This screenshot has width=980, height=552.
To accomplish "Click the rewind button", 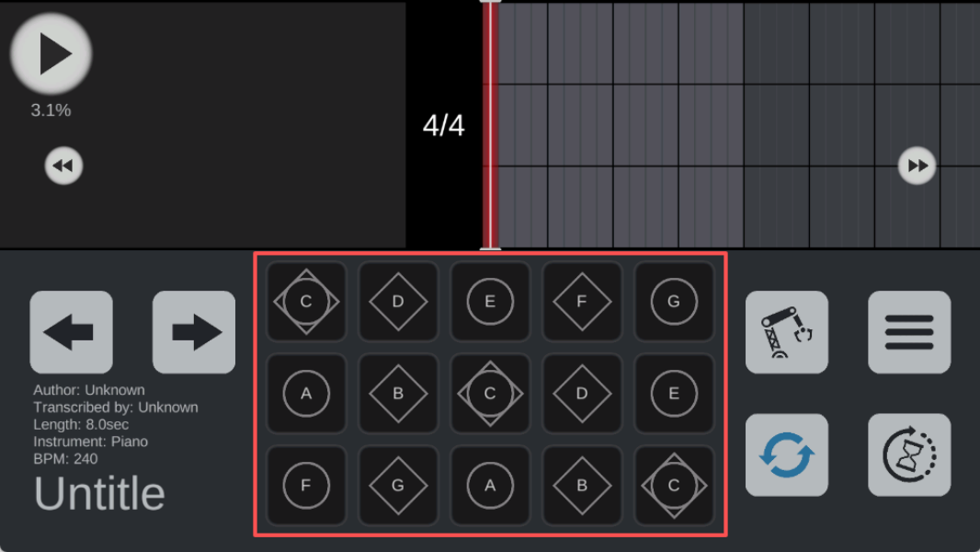I will (63, 166).
